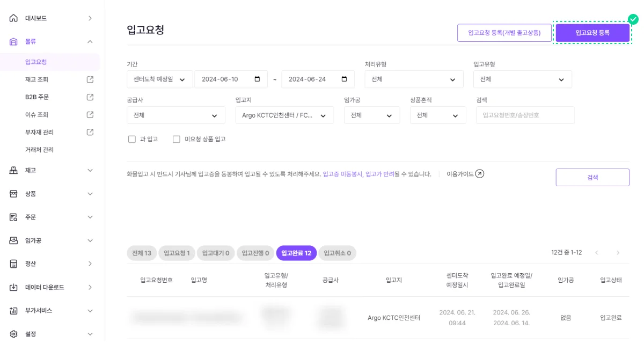Open calendar picker for start date 2024-06-10
This screenshot has width=644, height=344.
coord(257,79)
